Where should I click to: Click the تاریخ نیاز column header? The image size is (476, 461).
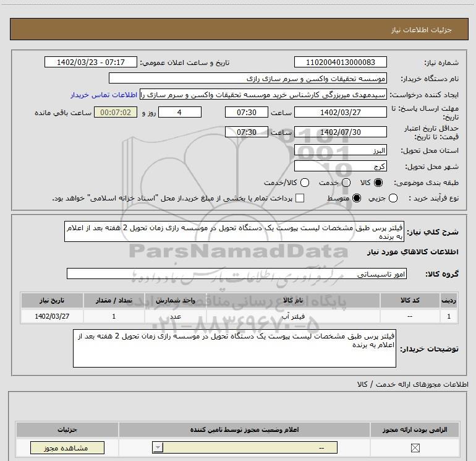click(52, 300)
